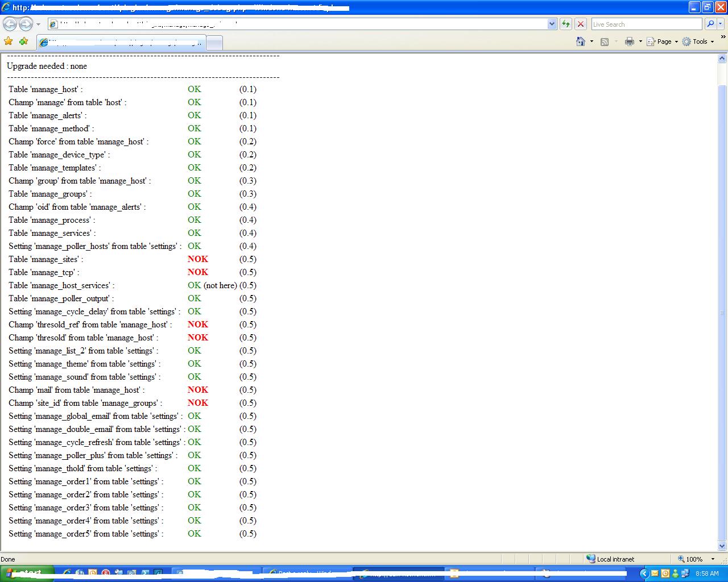Click the RSS feeds icon
This screenshot has height=582, width=728.
pyautogui.click(x=605, y=41)
